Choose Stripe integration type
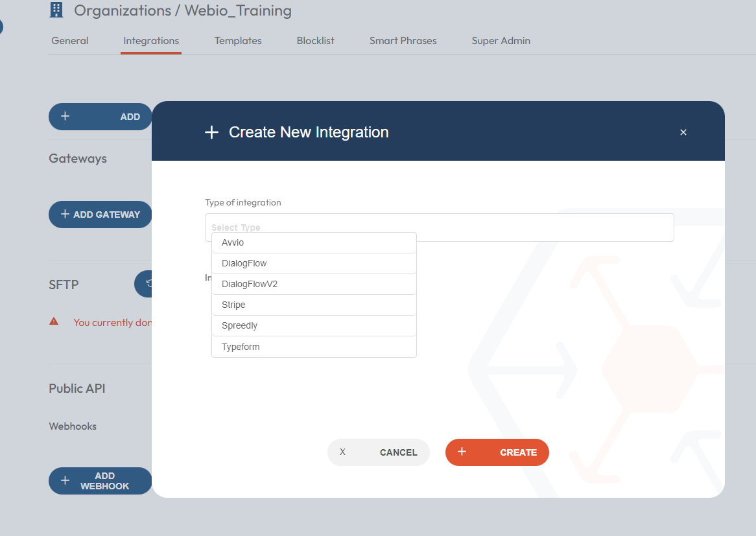This screenshot has width=756, height=536. click(314, 305)
